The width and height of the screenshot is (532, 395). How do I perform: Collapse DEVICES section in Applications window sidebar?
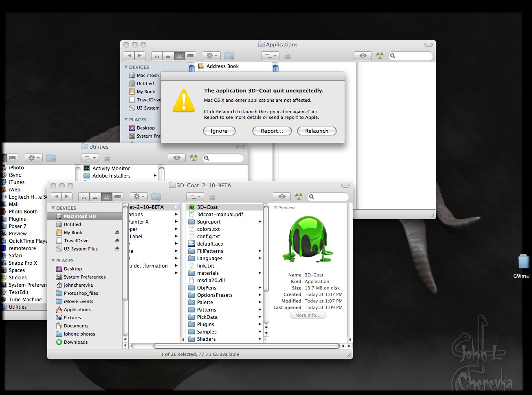[126, 67]
